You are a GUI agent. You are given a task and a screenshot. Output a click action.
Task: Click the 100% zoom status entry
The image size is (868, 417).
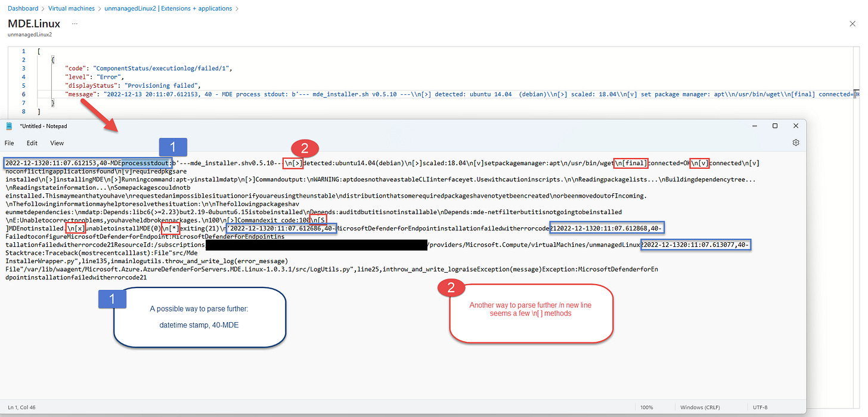[646, 407]
